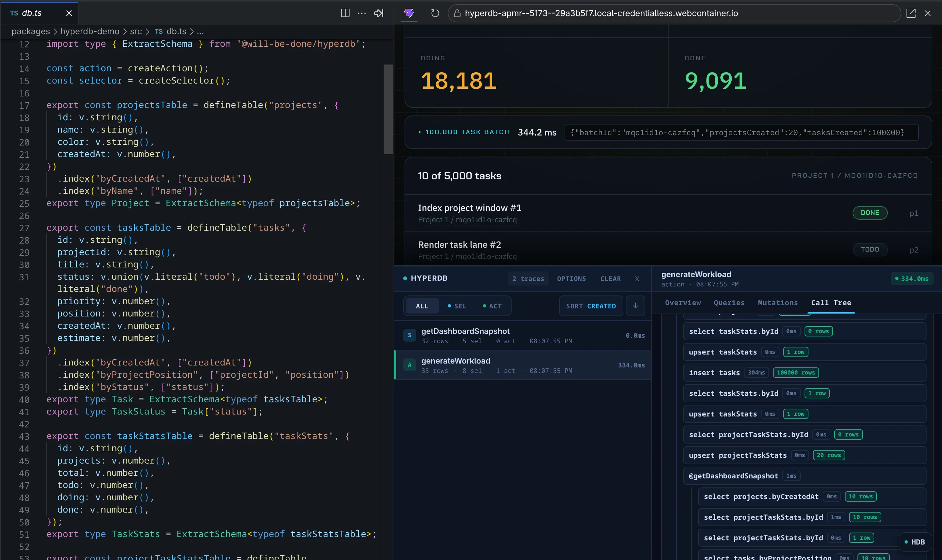Image resolution: width=942 pixels, height=560 pixels.
Task: Select the SEL trace filter
Action: coord(457,306)
